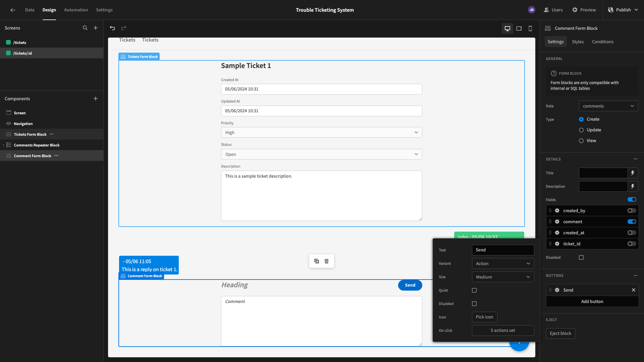This screenshot has height=362, width=644.
Task: Expand Comments Repeater Block tree item
Action: (3, 145)
